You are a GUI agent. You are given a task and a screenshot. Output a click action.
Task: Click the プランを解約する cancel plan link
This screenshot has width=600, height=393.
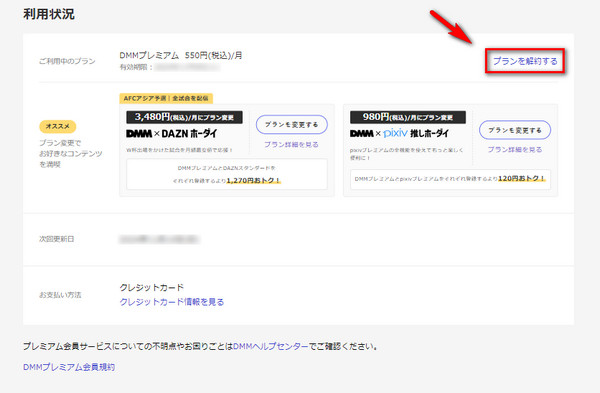[x=525, y=61]
